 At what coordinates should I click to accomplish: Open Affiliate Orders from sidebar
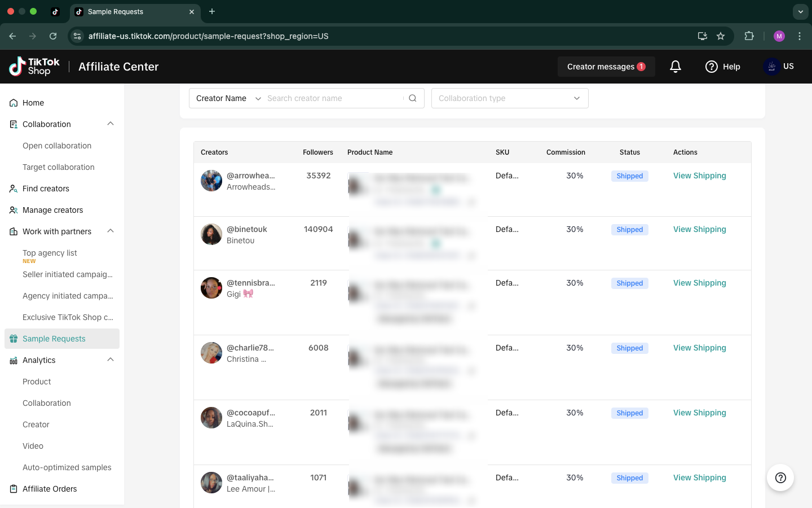pyautogui.click(x=50, y=489)
